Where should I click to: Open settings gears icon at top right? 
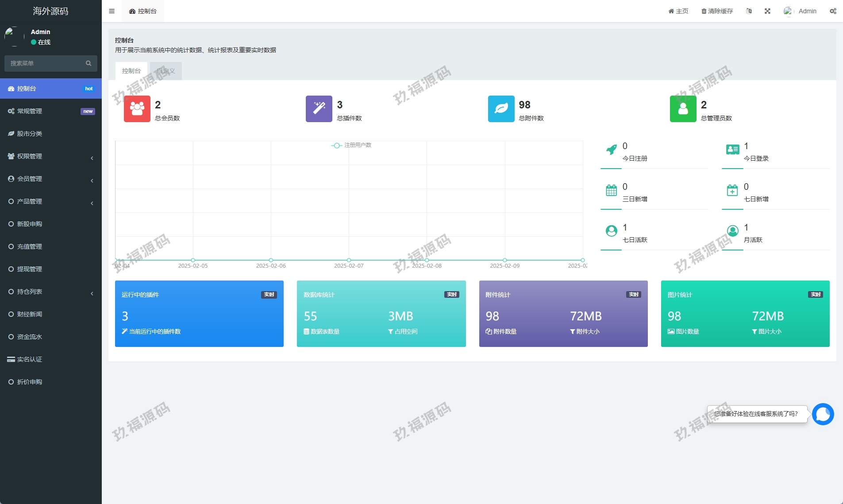833,11
